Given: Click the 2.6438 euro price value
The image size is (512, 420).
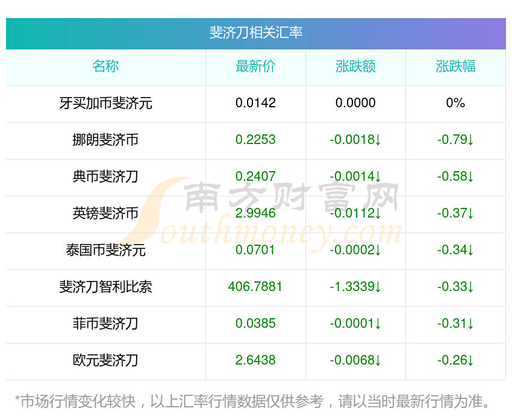Looking at the screenshot, I should pos(255,360).
